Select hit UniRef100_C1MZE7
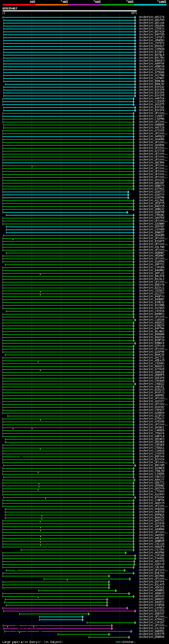 click(x=152, y=116)
